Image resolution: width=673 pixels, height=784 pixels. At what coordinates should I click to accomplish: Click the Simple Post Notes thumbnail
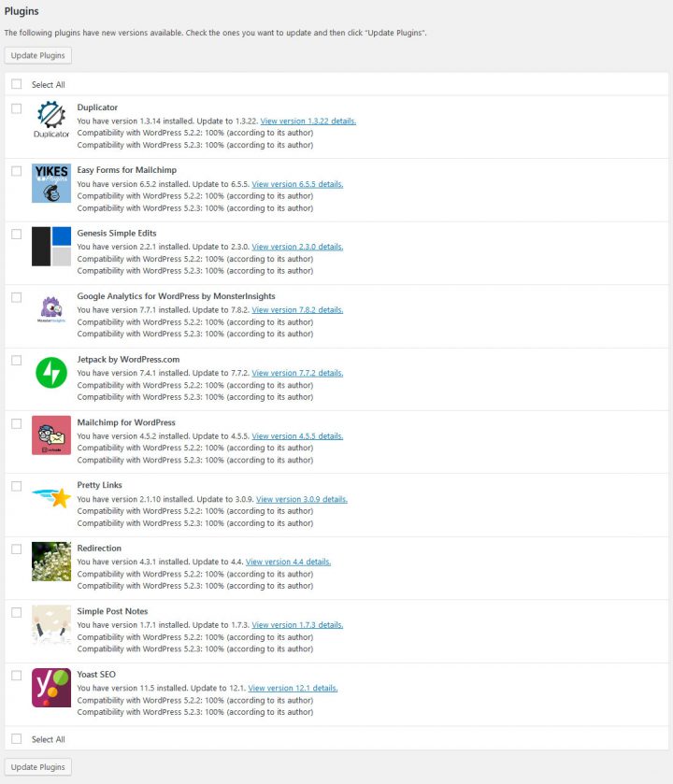pyautogui.click(x=51, y=624)
